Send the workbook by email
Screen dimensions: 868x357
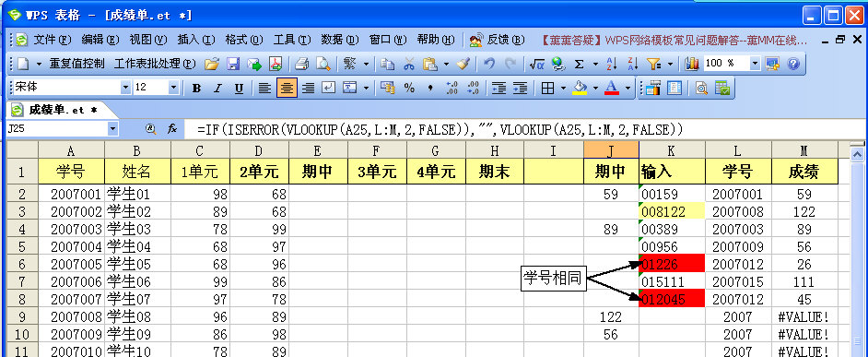point(254,65)
